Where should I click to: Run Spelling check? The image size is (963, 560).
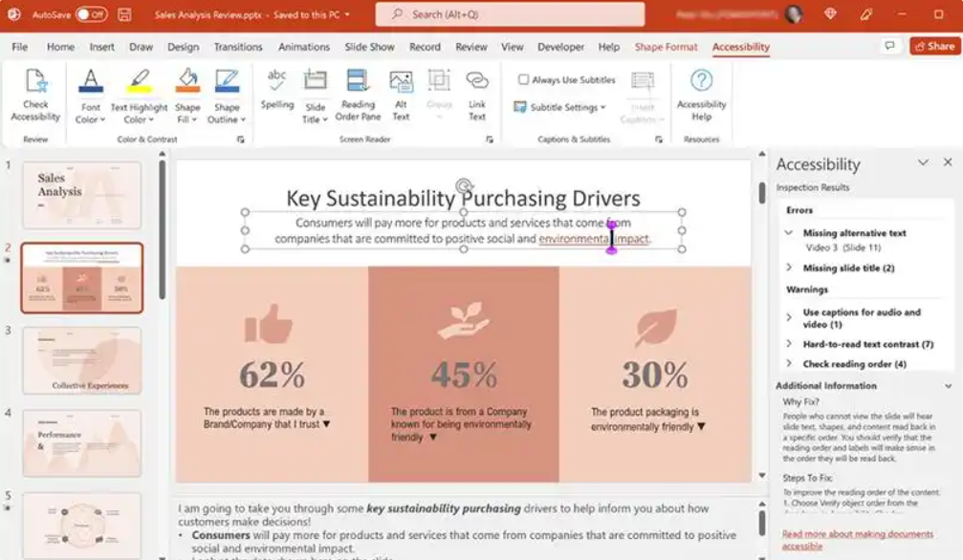point(277,90)
